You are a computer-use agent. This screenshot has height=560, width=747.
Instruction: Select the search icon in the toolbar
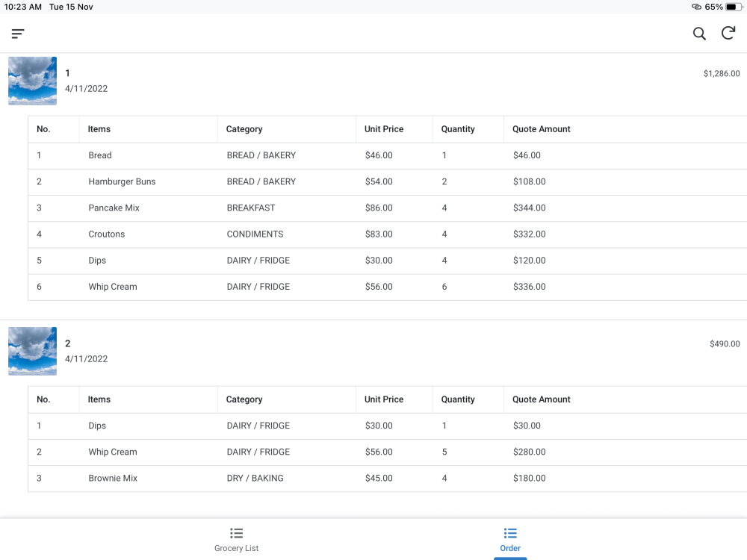click(x=699, y=33)
